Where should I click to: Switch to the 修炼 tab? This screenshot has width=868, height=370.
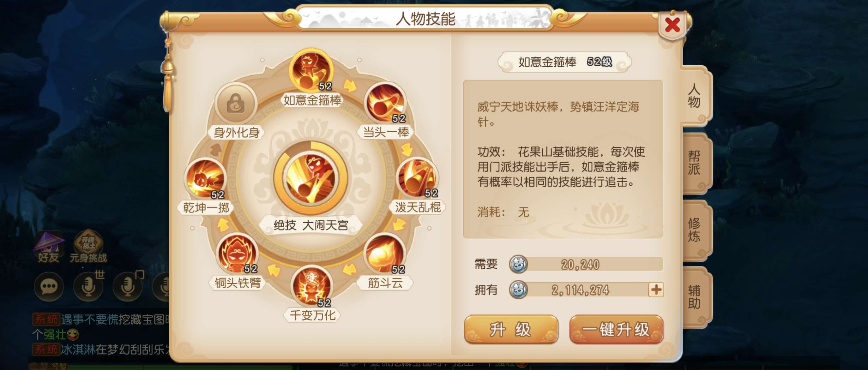point(695,230)
